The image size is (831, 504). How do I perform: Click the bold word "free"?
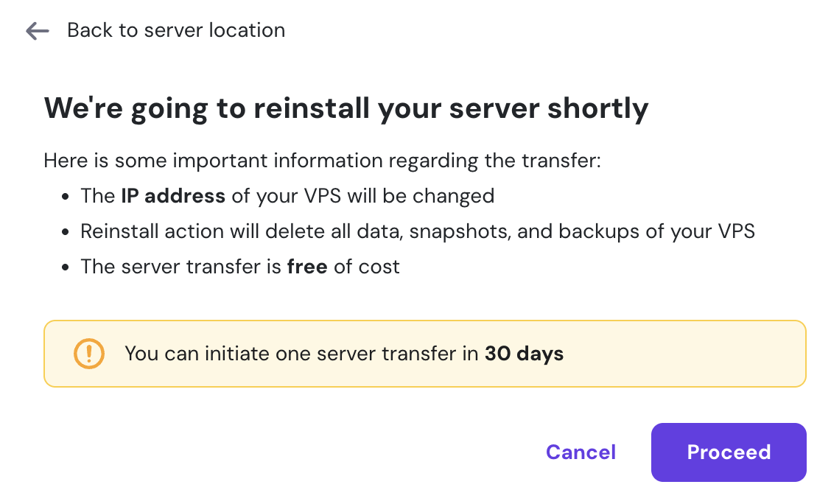point(307,266)
